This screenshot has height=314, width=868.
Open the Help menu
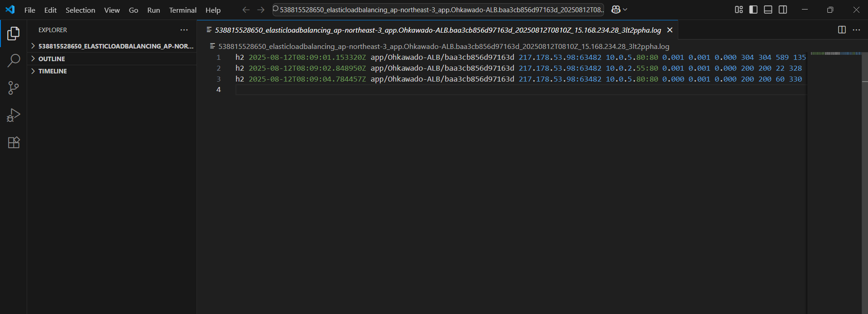click(x=213, y=10)
